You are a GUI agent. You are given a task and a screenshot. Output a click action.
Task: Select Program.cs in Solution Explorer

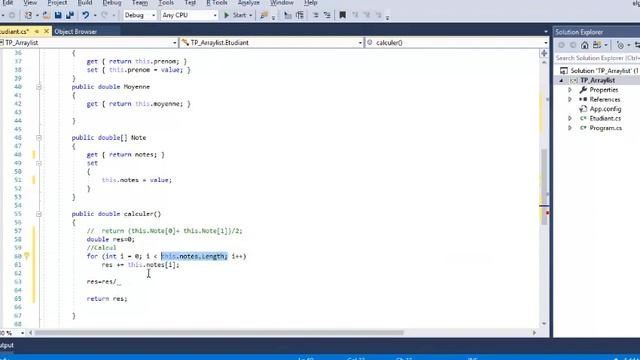(x=606, y=128)
